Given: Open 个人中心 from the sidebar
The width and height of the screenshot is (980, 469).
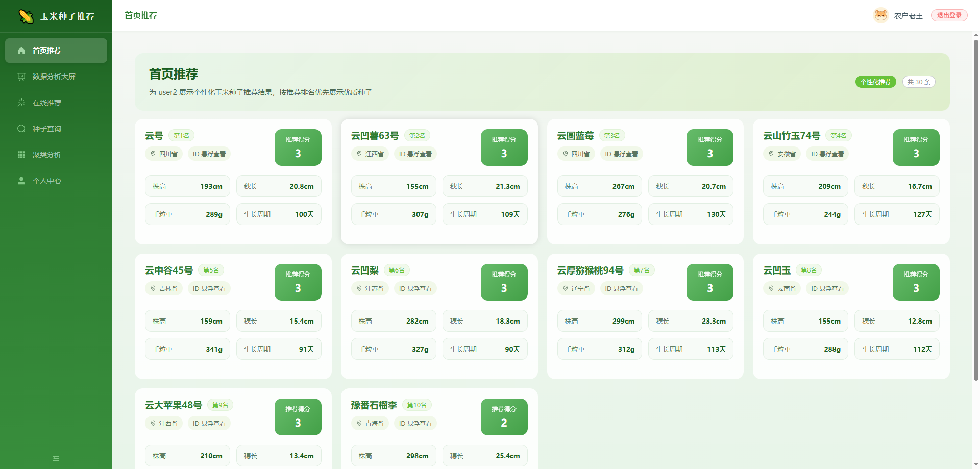Looking at the screenshot, I should click(x=56, y=181).
